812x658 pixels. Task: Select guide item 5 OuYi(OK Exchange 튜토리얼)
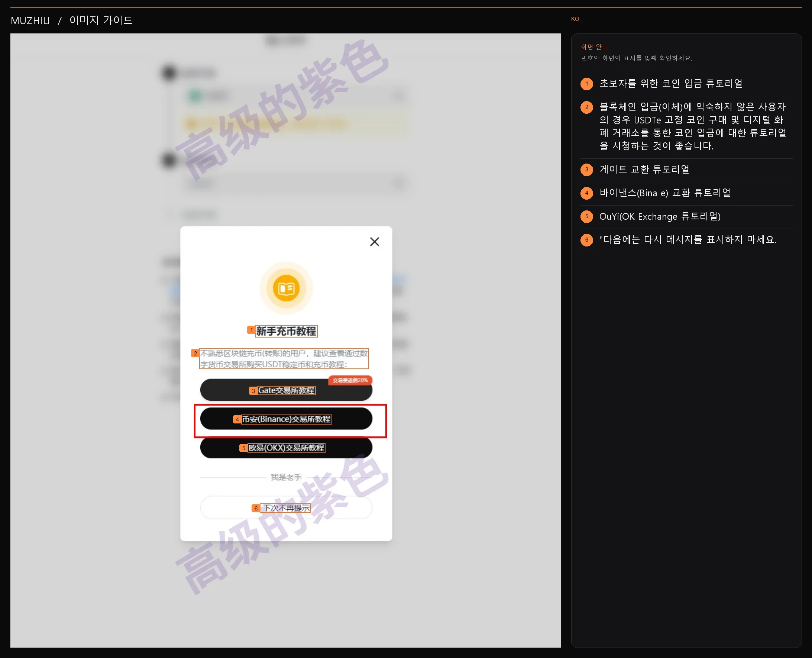point(686,217)
